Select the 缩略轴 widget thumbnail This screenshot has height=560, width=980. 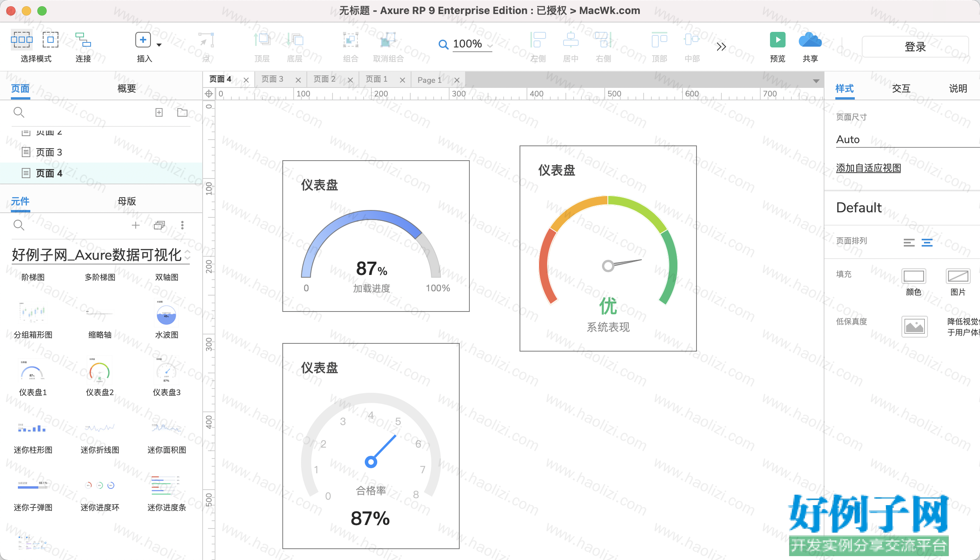(100, 312)
